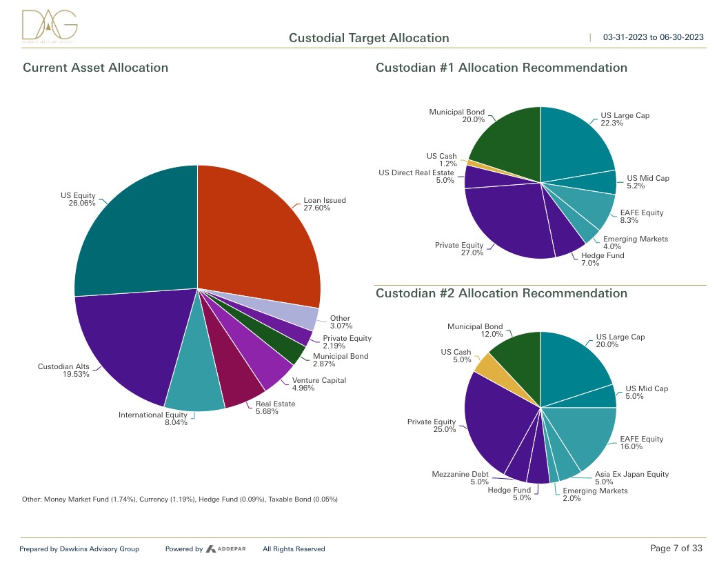Click the date range 03-31-2023 to 06-30-2023
Image resolution: width=728 pixels, height=563 pixels.
tap(654, 37)
